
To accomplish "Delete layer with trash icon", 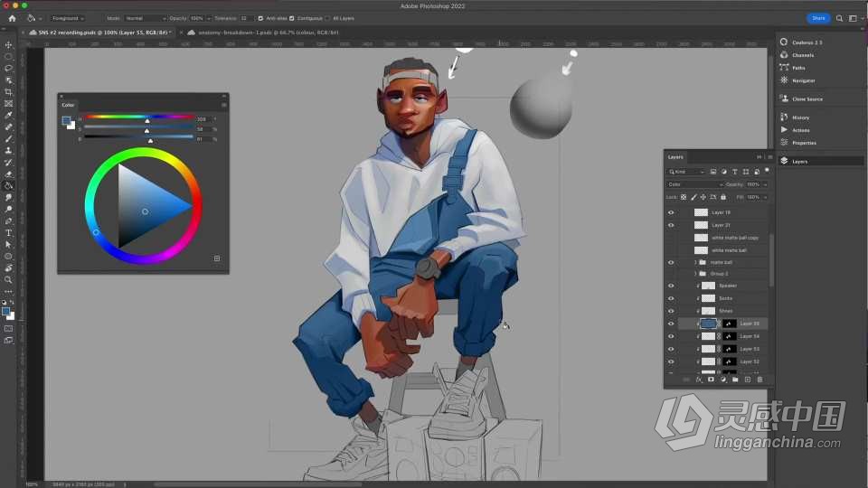I will coord(759,380).
